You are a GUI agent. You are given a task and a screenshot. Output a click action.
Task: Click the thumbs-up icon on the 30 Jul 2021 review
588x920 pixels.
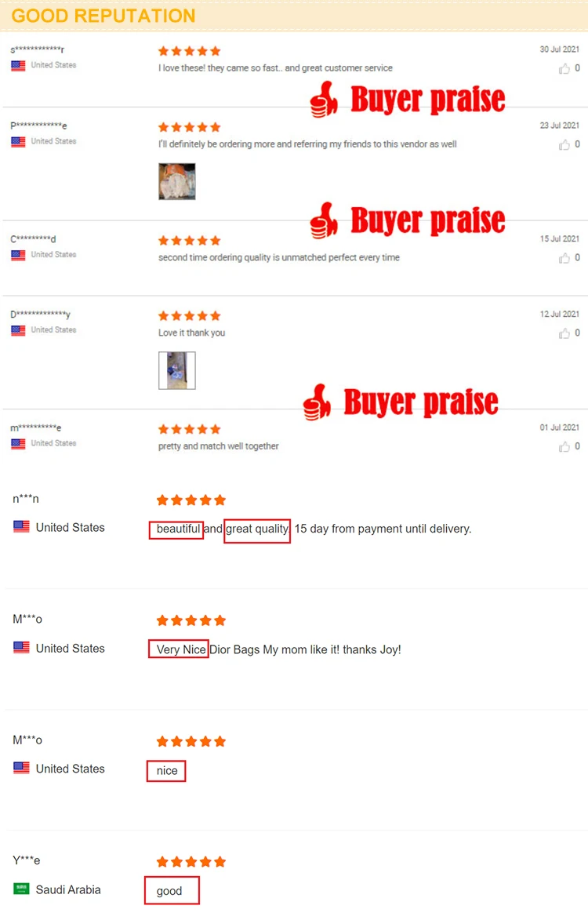[564, 69]
